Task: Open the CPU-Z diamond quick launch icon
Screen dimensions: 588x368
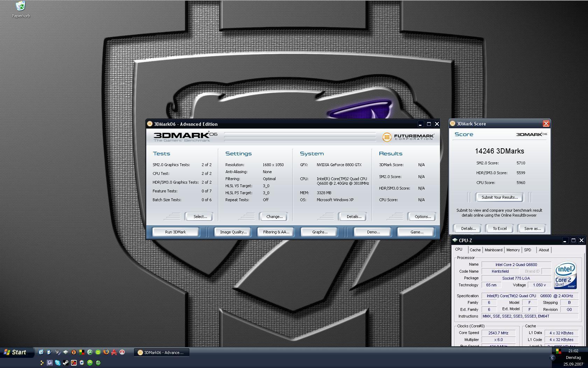Action: tap(65, 352)
